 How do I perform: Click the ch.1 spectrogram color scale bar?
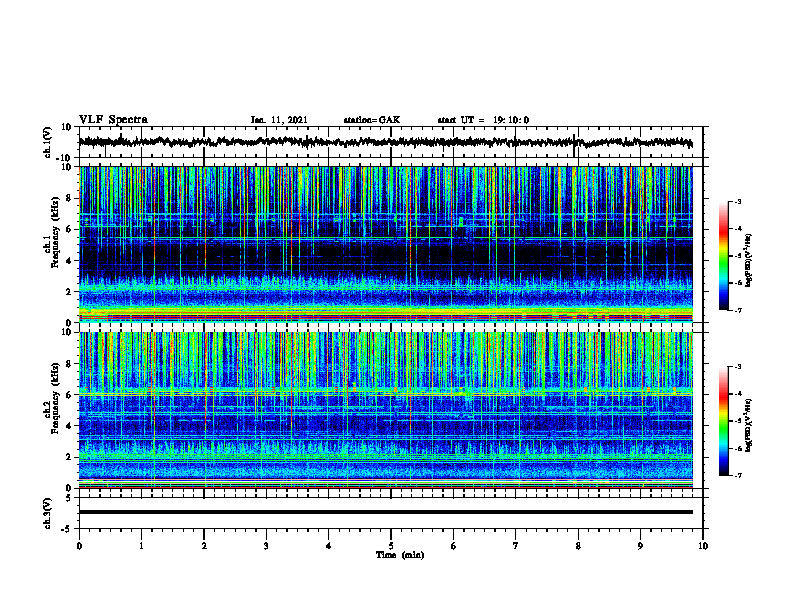pyautogui.click(x=723, y=256)
